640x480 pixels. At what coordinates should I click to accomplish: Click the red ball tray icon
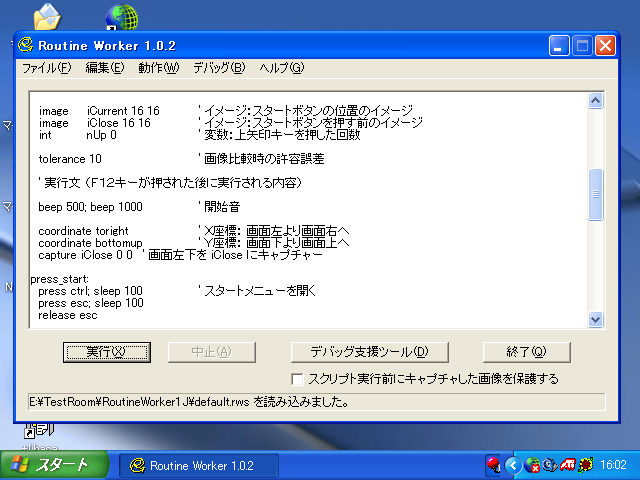[x=493, y=465]
